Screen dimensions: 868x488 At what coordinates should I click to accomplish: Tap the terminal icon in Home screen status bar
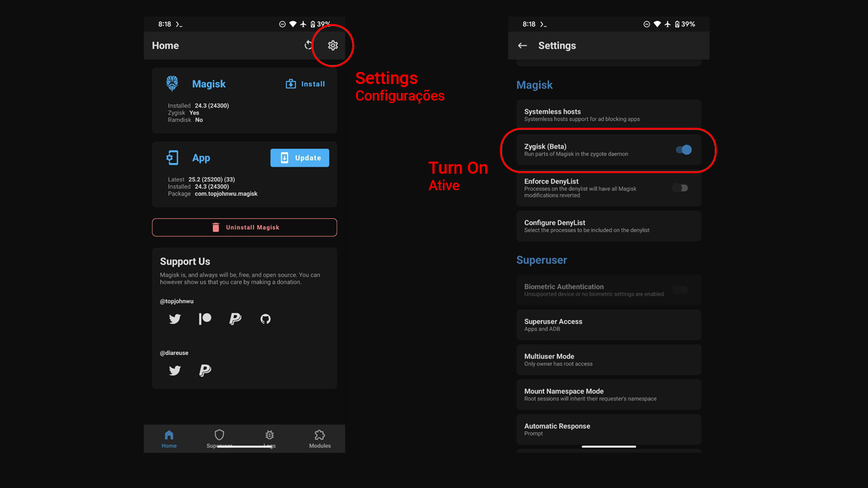[x=179, y=24]
